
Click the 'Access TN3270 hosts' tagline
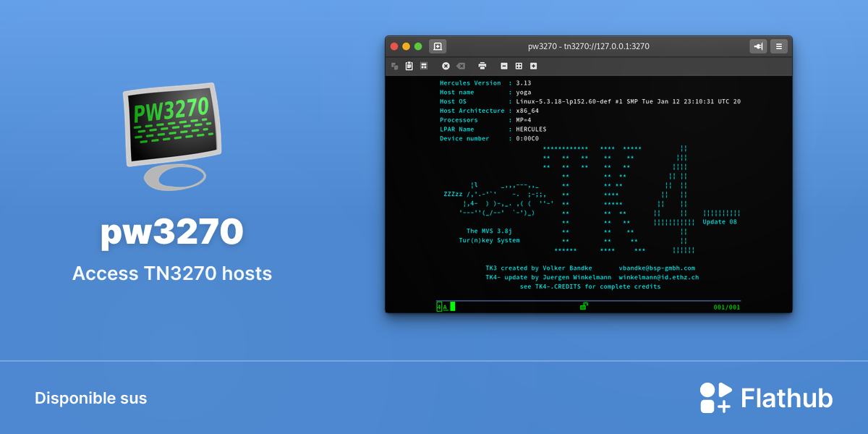click(x=172, y=273)
